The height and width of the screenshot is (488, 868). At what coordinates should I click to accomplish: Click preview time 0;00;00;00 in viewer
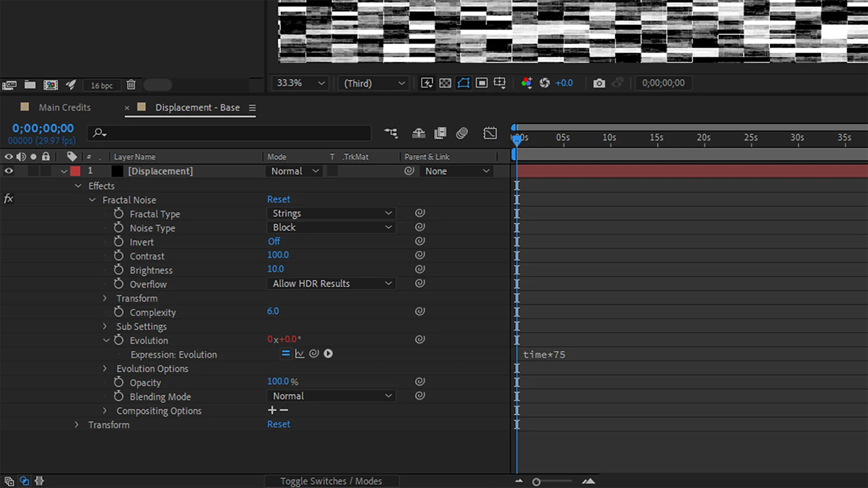(x=663, y=83)
